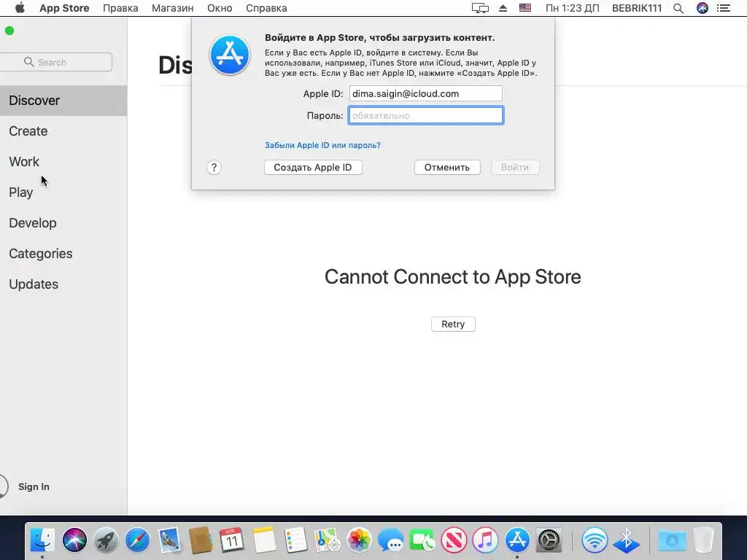Viewport: 747px width, 560px height.
Task: Open the App Store application menu
Action: [64, 8]
